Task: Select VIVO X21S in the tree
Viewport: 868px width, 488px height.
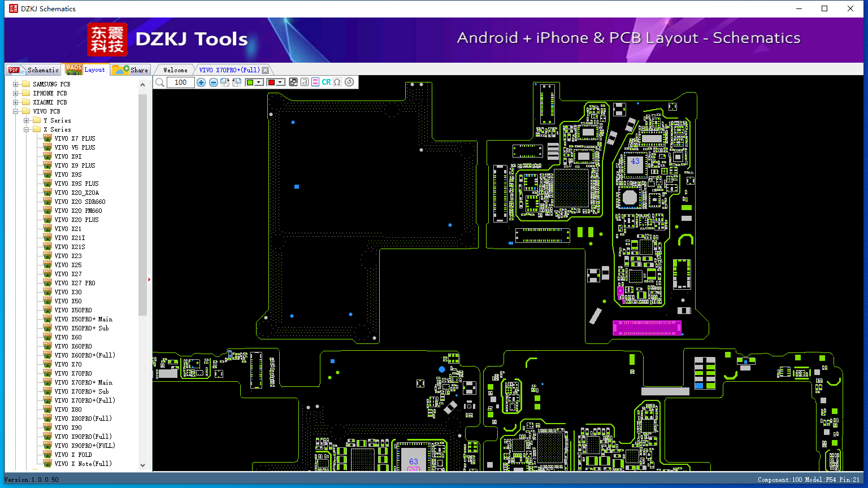Action: 70,247
